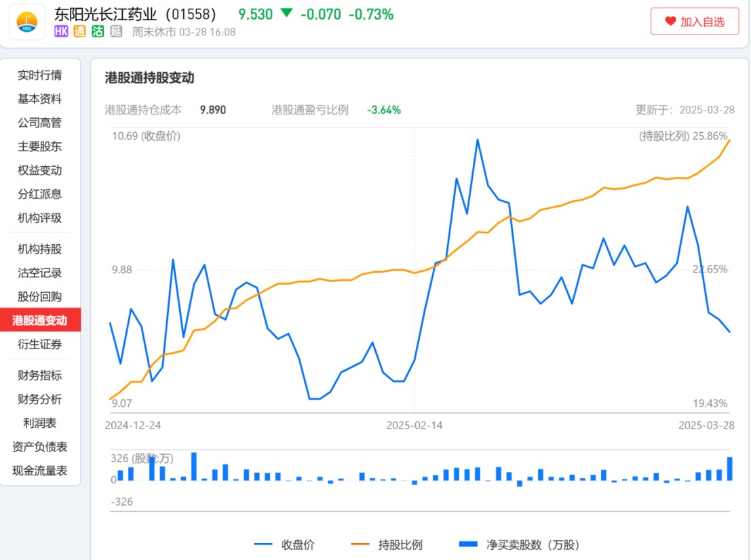Toggle the 收盘价 legend series

point(284,544)
